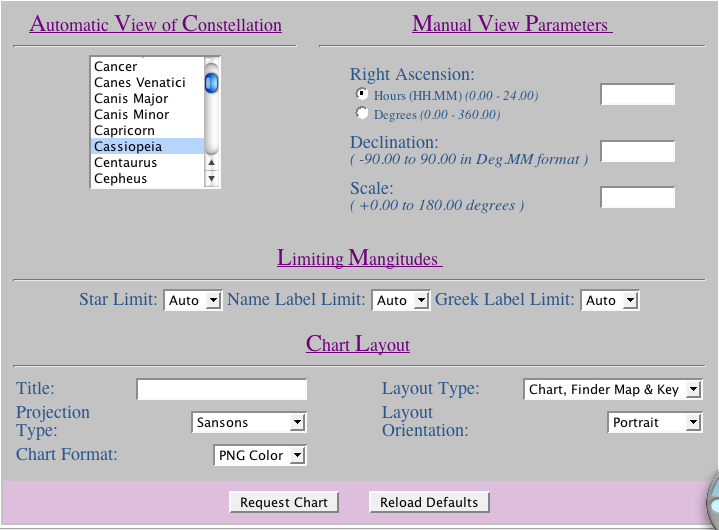The height and width of the screenshot is (530, 719).
Task: Click the constellation list scroll down arrow
Action: [211, 178]
